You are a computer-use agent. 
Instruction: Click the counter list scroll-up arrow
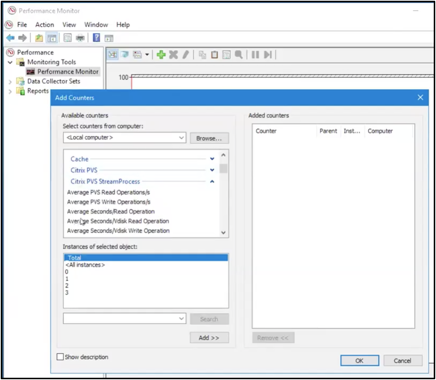[x=223, y=155]
